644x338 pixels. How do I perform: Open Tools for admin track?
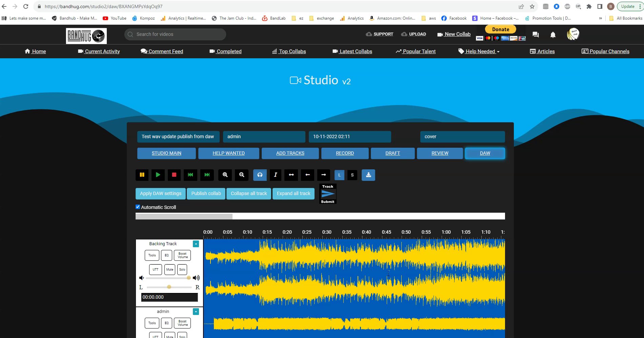(152, 323)
